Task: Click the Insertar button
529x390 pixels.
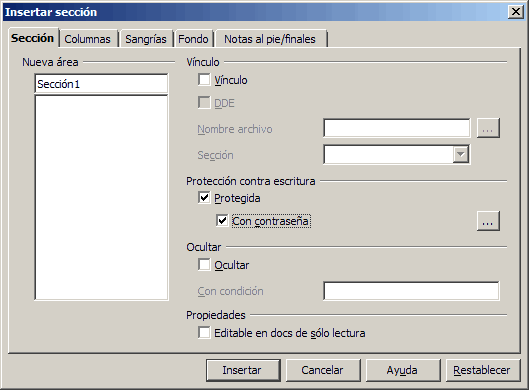Action: [243, 370]
